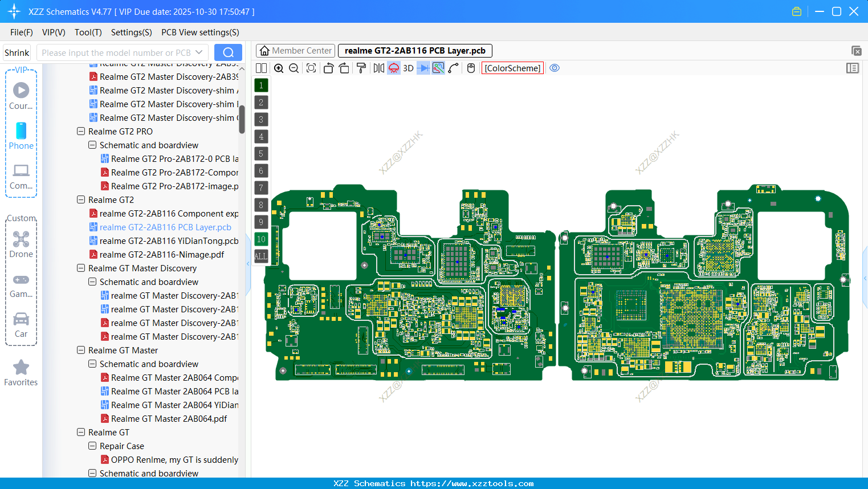The image size is (868, 489).
Task: Collapse the Realme GT2 PRO folder
Action: pyautogui.click(x=81, y=132)
